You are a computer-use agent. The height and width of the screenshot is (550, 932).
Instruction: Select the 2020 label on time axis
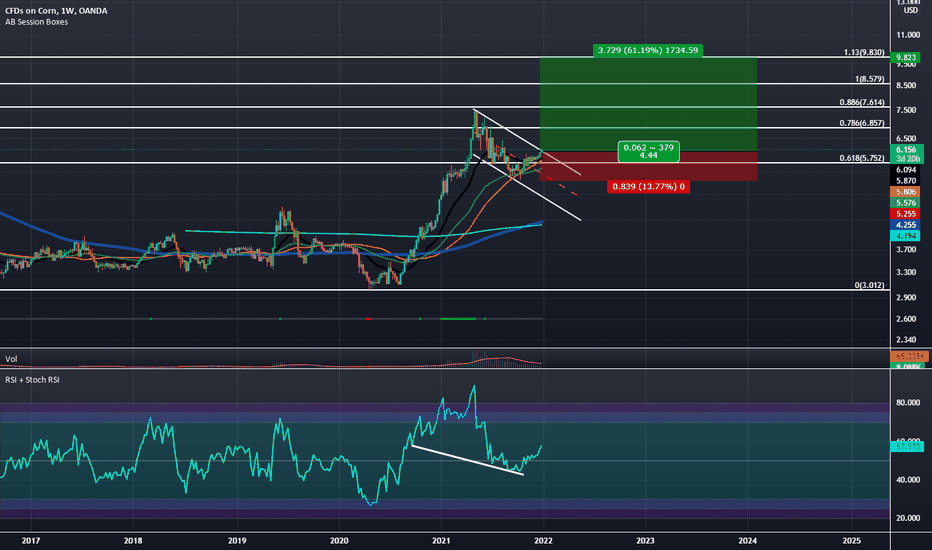pos(339,540)
